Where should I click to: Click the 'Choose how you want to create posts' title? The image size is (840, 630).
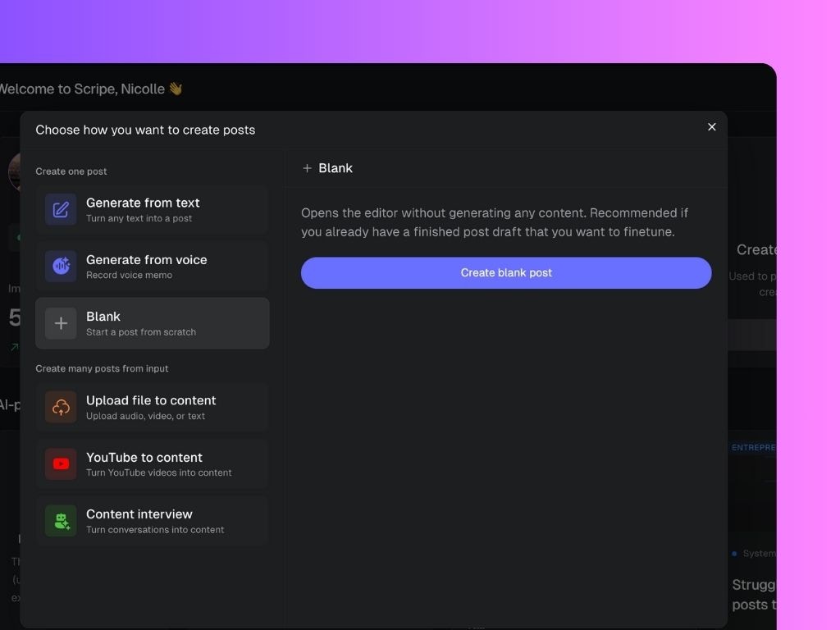(x=145, y=130)
